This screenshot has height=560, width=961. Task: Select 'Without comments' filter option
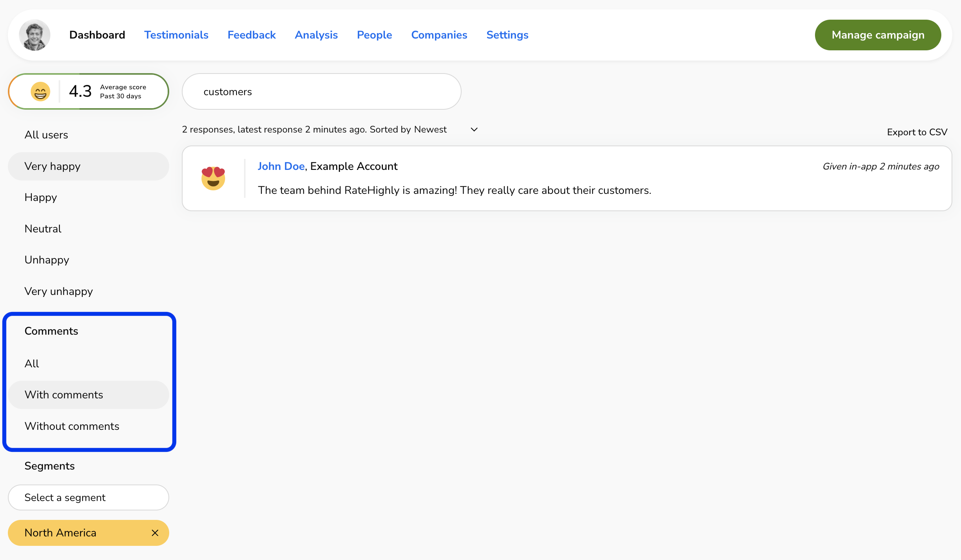pos(71,426)
